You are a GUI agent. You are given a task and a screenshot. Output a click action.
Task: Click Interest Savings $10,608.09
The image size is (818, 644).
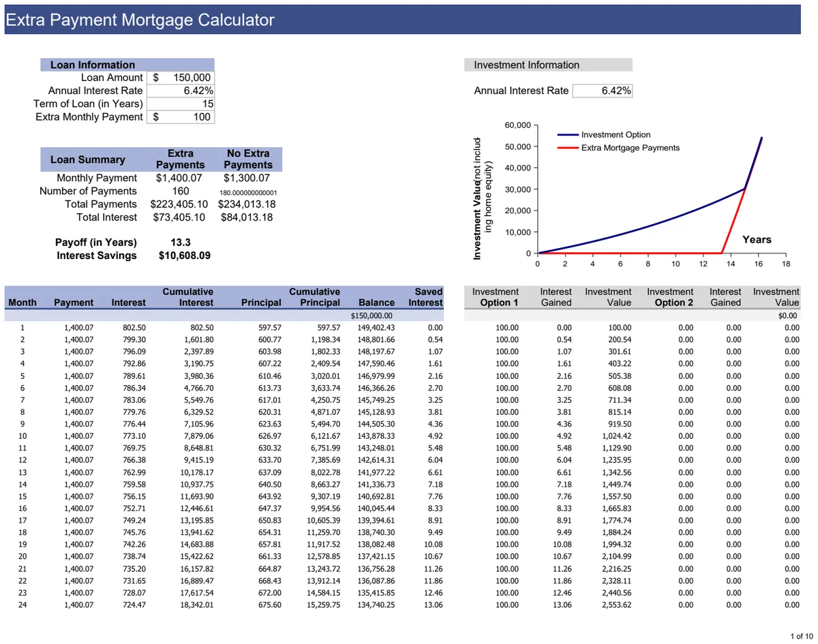184,256
